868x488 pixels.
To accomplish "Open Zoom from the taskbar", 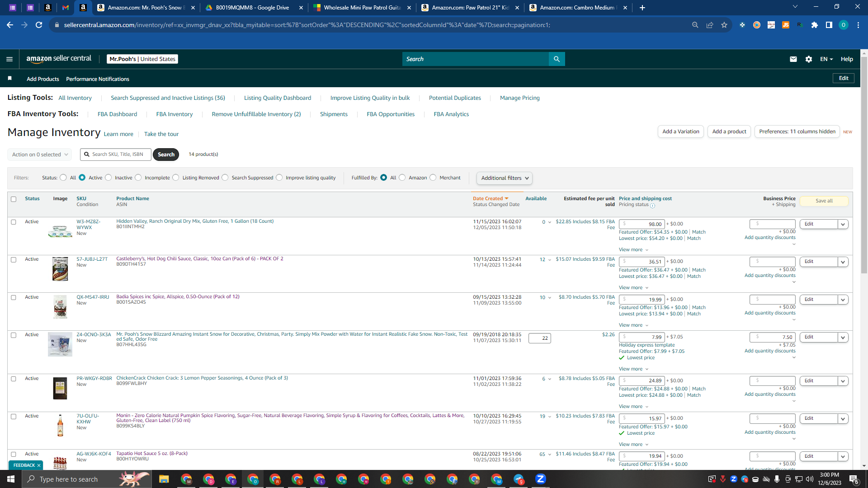I will click(x=541, y=479).
